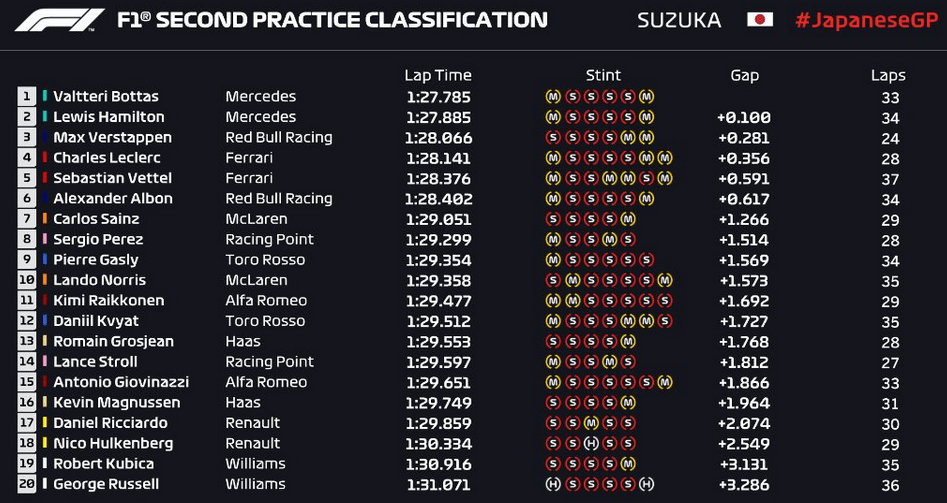Select the SUZUKA circuit label

[679, 21]
